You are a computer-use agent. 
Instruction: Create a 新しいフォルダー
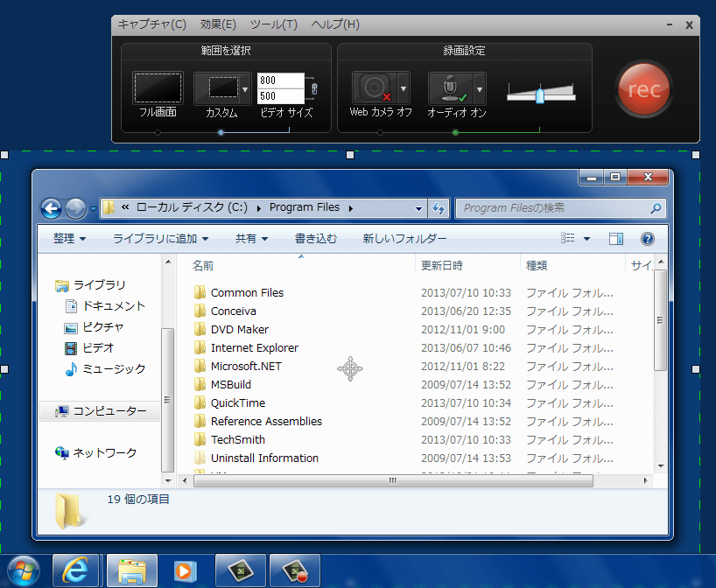(404, 238)
